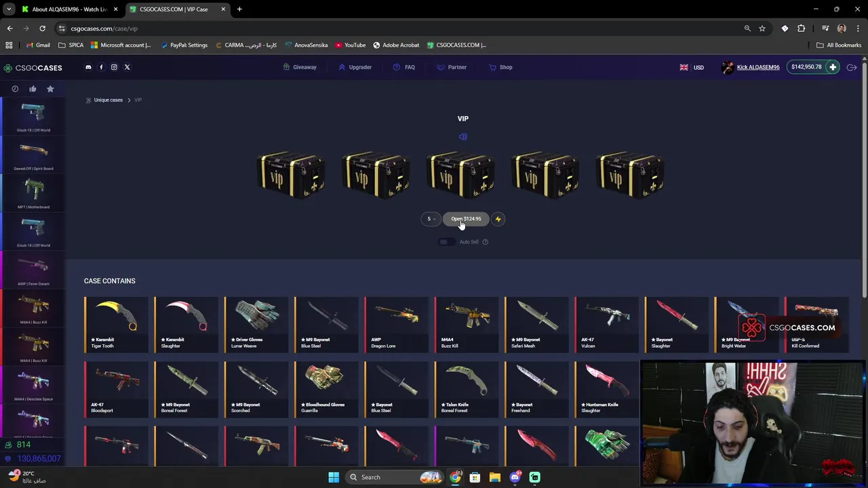
Task: Select the Driver Gloves Lunar Weave item
Action: point(256,325)
